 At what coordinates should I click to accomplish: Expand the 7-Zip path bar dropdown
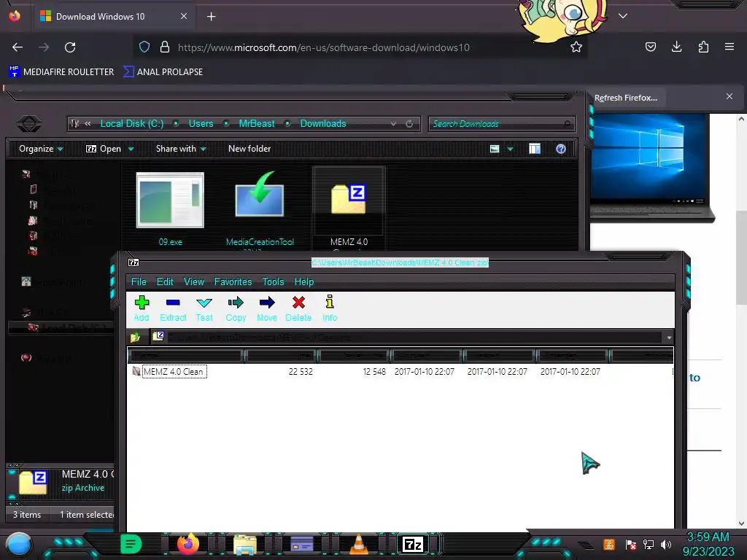coord(669,337)
